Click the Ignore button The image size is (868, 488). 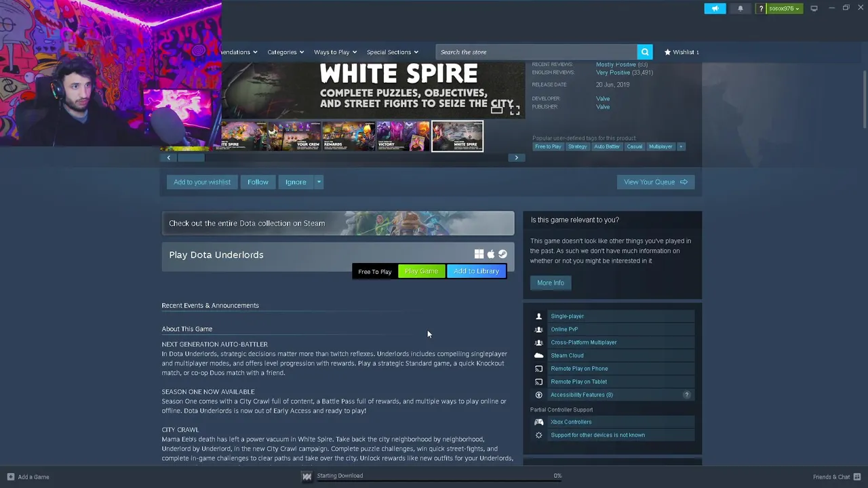coord(296,182)
